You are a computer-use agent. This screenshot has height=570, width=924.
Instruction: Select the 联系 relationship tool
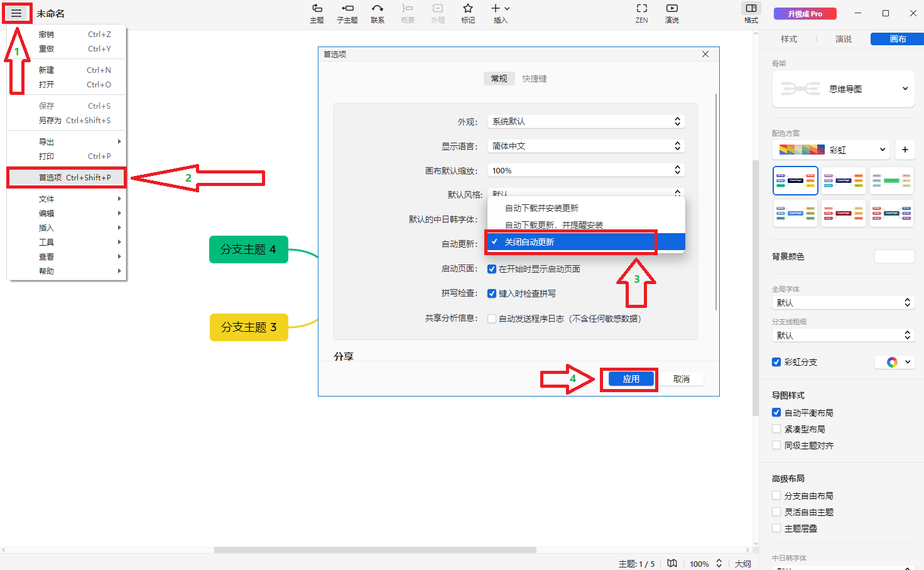tap(378, 13)
